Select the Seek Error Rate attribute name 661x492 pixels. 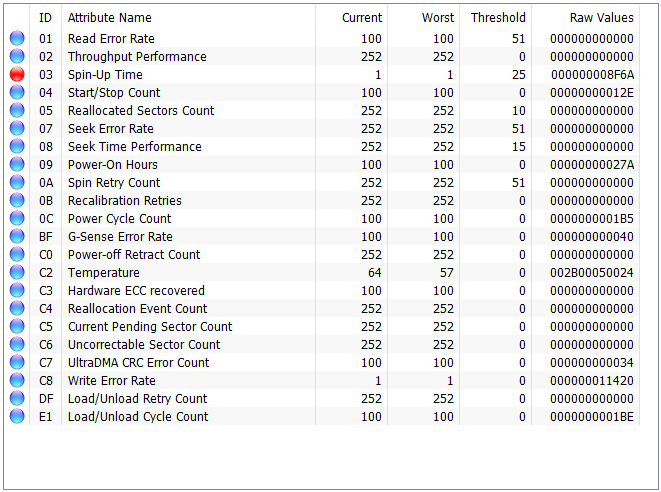tap(111, 129)
